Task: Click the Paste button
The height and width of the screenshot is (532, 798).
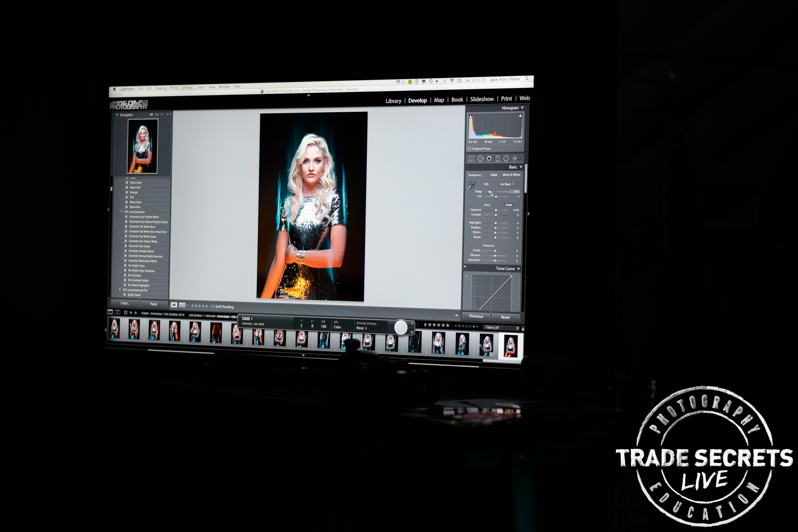Action: coord(154,304)
